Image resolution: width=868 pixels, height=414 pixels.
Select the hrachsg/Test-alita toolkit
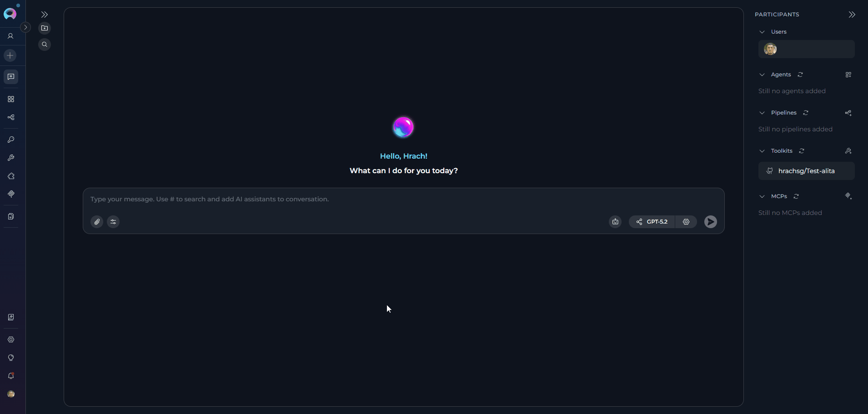pyautogui.click(x=806, y=171)
